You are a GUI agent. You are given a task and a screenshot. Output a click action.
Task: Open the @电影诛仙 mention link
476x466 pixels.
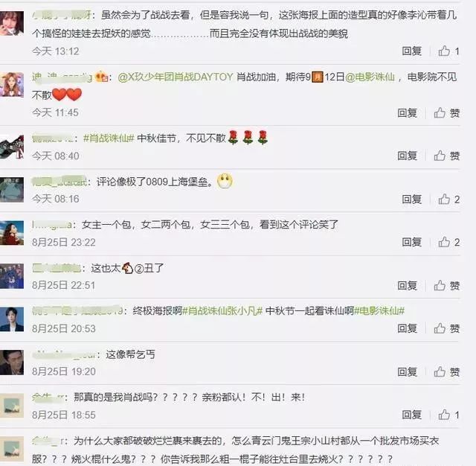coord(370,77)
